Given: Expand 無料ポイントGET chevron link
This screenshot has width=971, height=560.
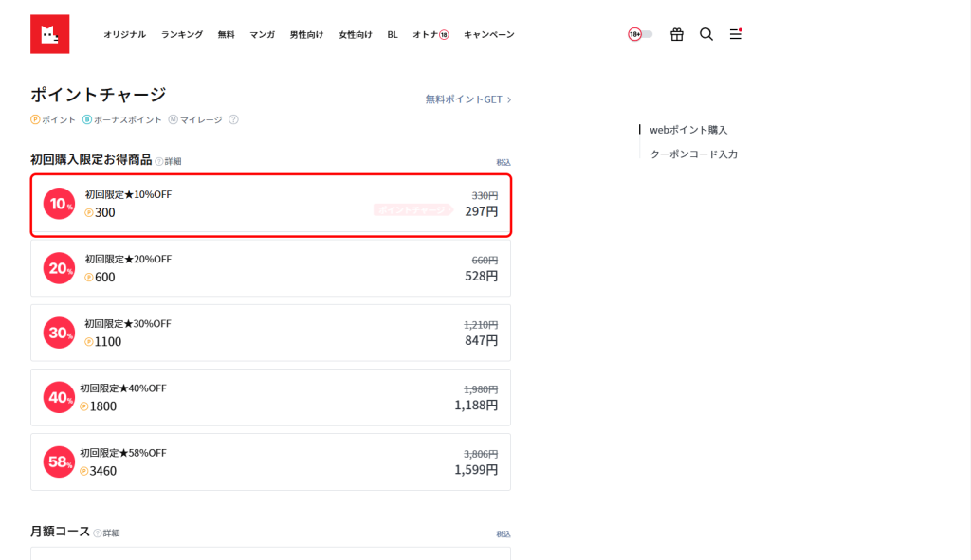Looking at the screenshot, I should coord(468,99).
